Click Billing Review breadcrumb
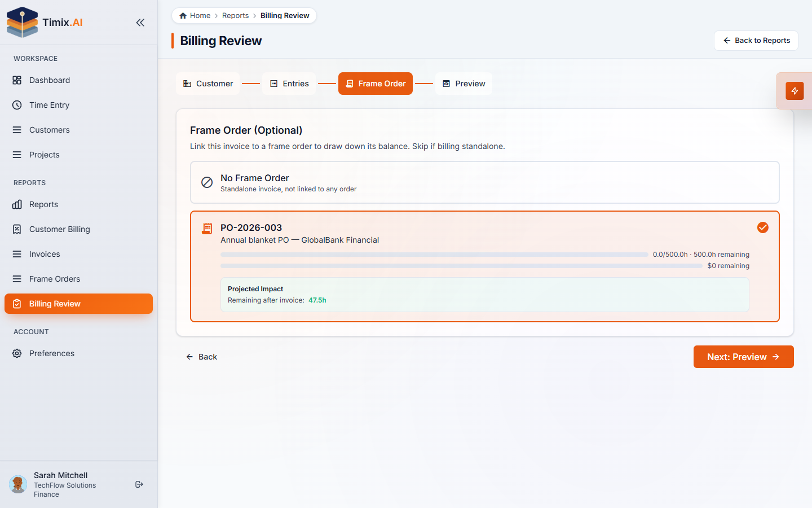 (x=285, y=16)
